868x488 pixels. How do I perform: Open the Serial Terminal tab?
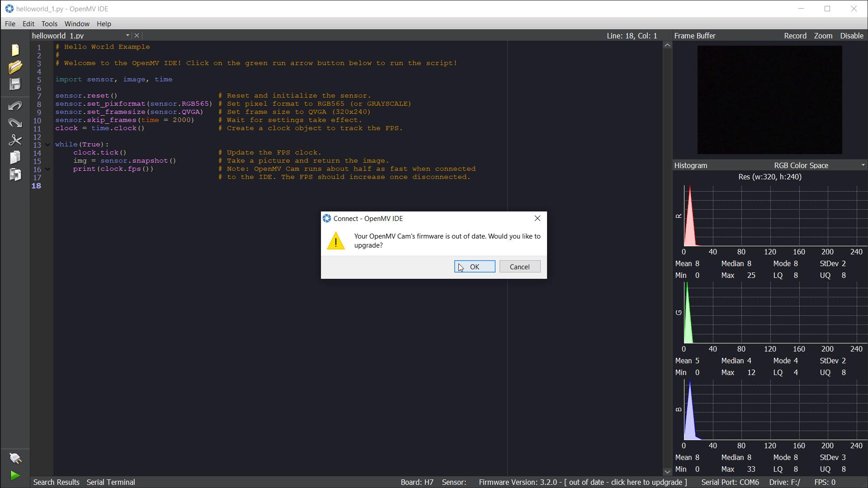(111, 482)
